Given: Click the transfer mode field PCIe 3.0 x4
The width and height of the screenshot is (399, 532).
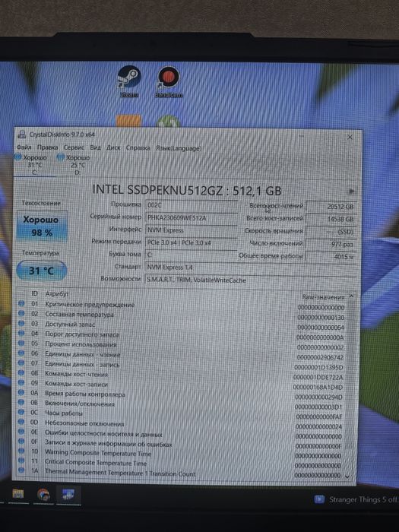Looking at the screenshot, I should (x=192, y=243).
